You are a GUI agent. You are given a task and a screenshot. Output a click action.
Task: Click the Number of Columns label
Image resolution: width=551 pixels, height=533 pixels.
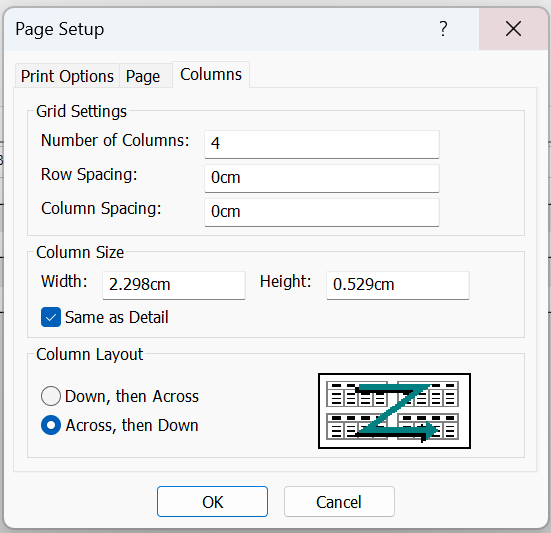115,140
